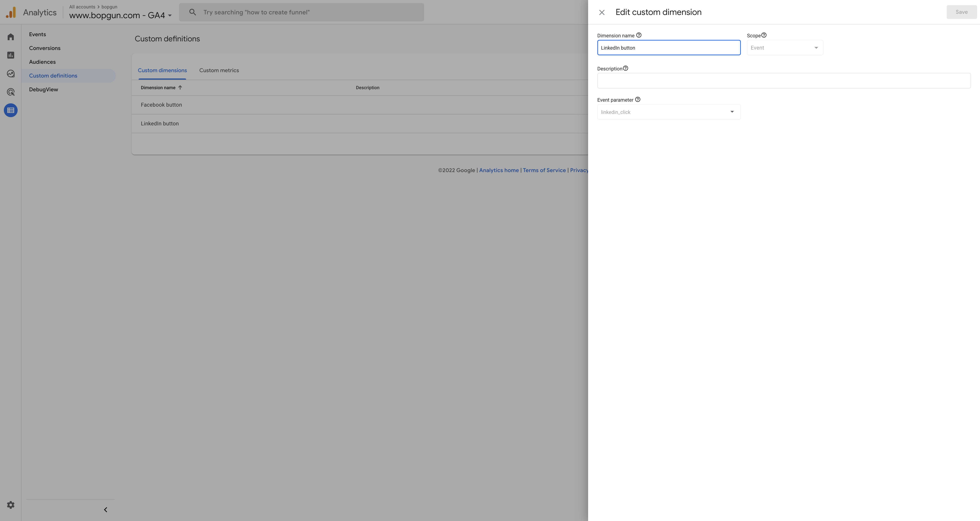Click into the Description input field
Screen dimensions: 980x521
click(x=784, y=81)
